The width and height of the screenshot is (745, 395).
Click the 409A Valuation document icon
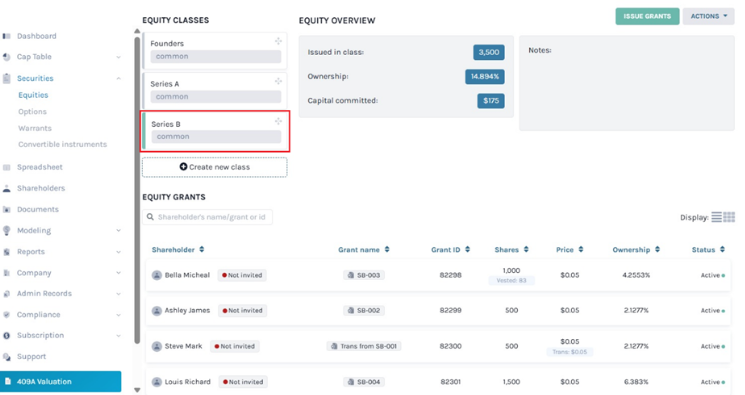pos(8,381)
